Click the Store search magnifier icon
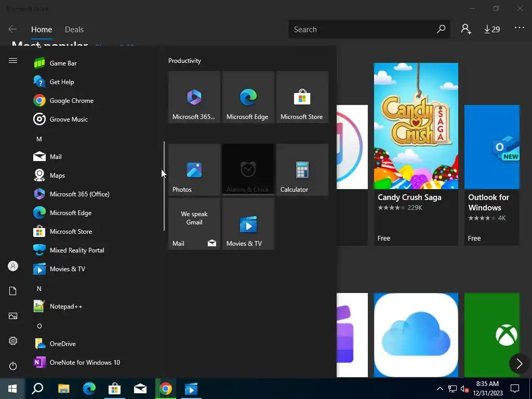The width and height of the screenshot is (532, 399). (x=441, y=29)
